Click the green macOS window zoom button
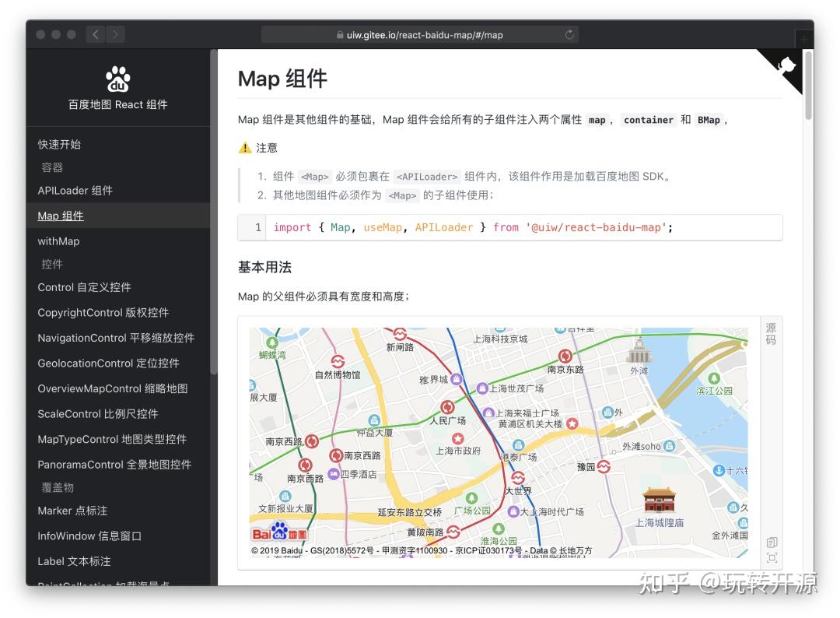Screen dimensions: 840x618 (71, 34)
